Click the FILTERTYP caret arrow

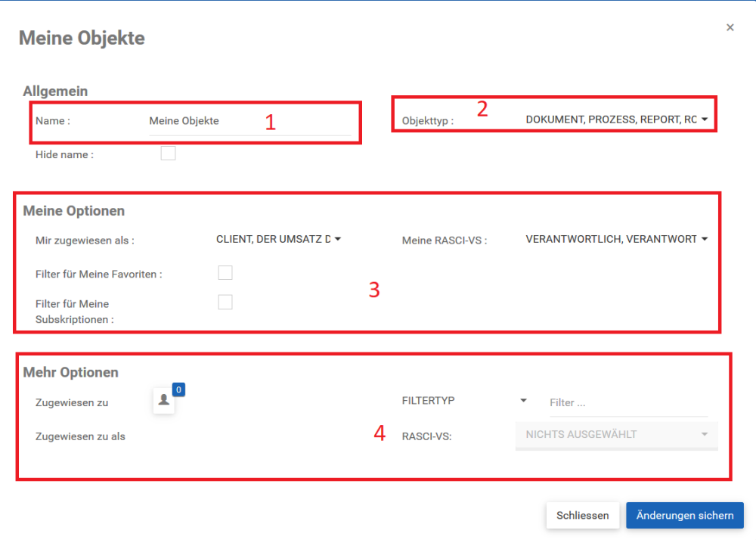(523, 401)
